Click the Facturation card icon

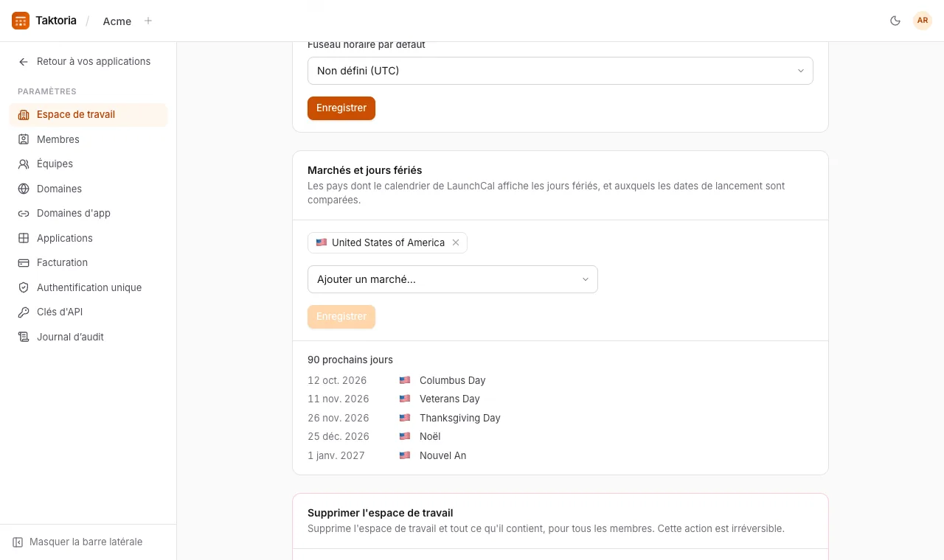coord(24,262)
